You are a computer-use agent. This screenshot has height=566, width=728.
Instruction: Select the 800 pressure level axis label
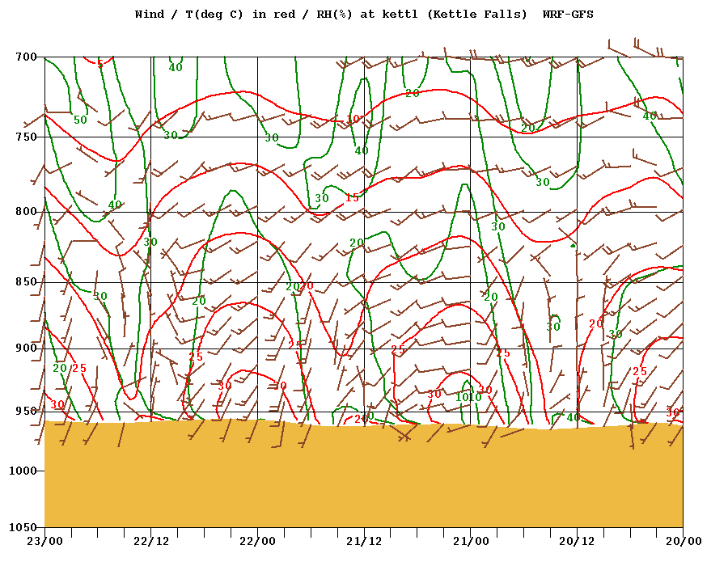(26, 212)
